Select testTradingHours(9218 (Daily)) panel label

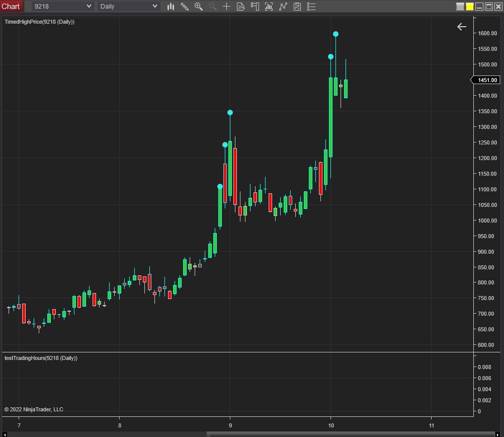click(41, 358)
